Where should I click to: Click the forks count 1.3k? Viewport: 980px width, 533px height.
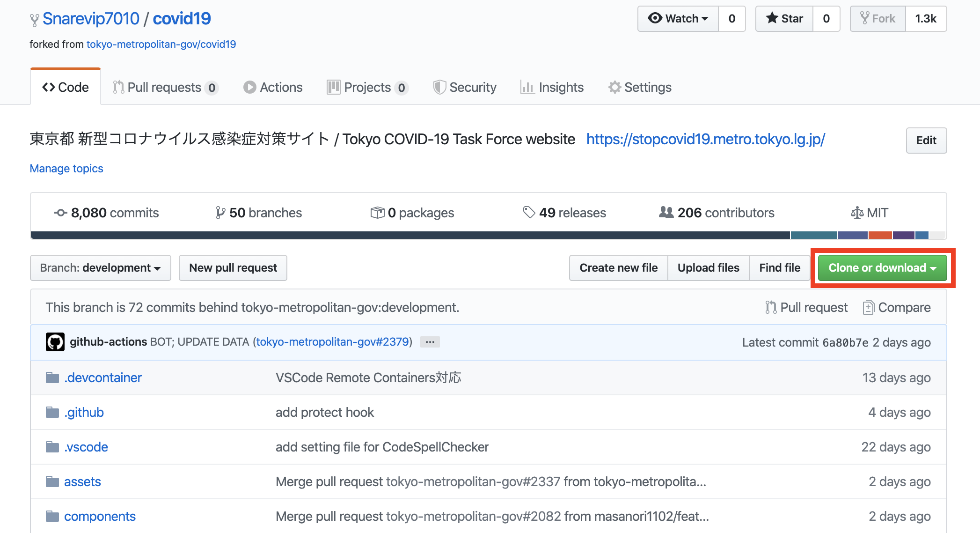tap(926, 19)
